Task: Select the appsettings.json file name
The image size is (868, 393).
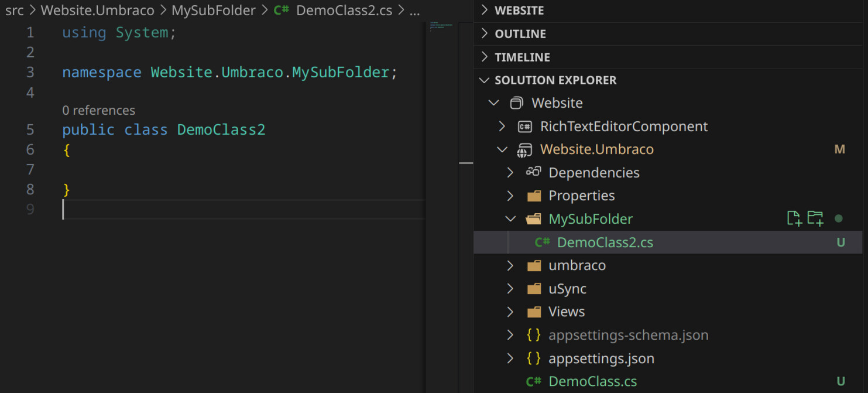Action: tap(601, 358)
